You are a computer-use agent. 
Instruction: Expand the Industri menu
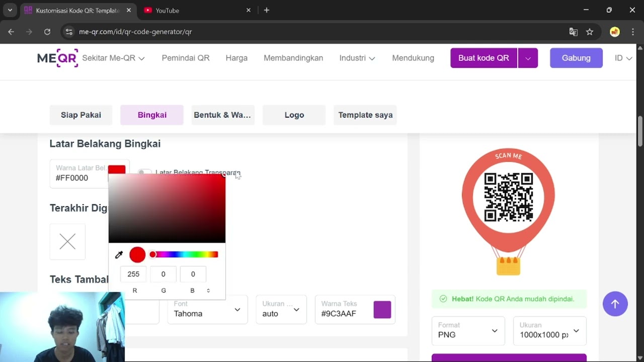pos(357,58)
